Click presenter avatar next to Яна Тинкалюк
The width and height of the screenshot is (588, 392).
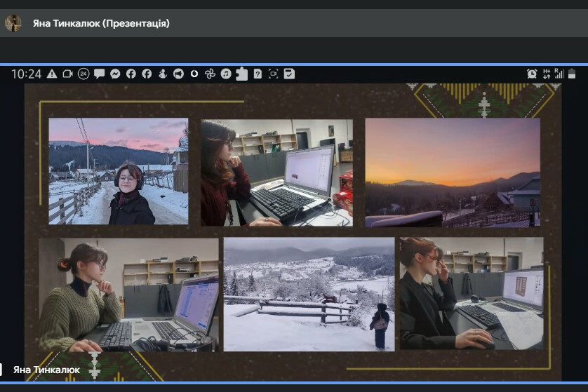[x=13, y=23]
